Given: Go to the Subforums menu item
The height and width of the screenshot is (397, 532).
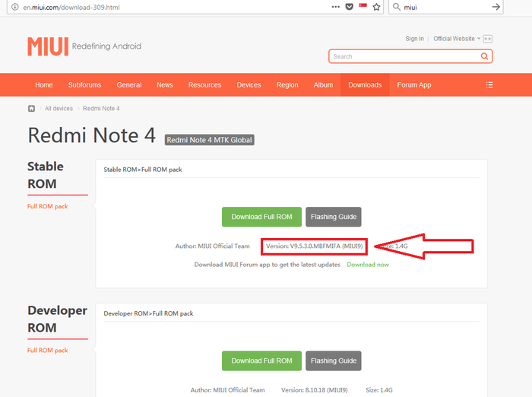Looking at the screenshot, I should coord(84,85).
